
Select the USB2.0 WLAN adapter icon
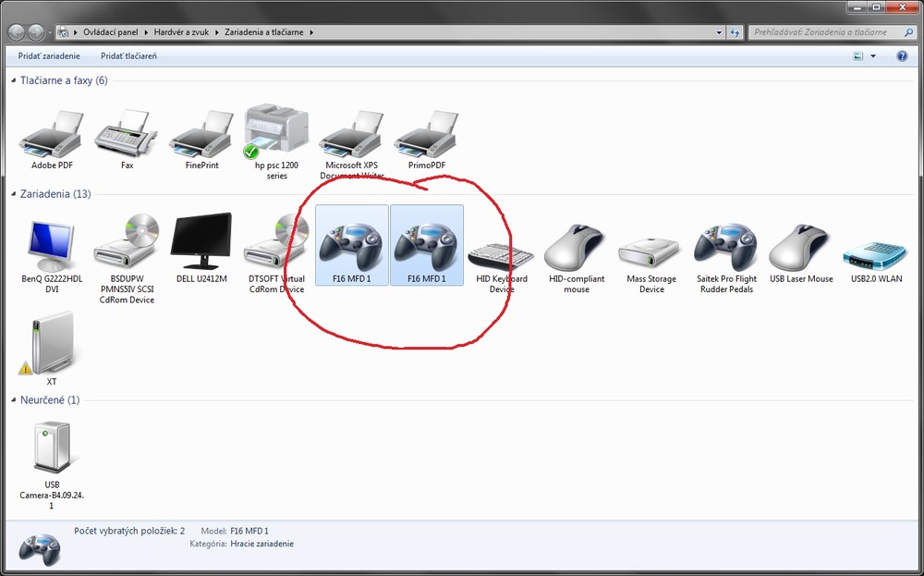pos(876,255)
